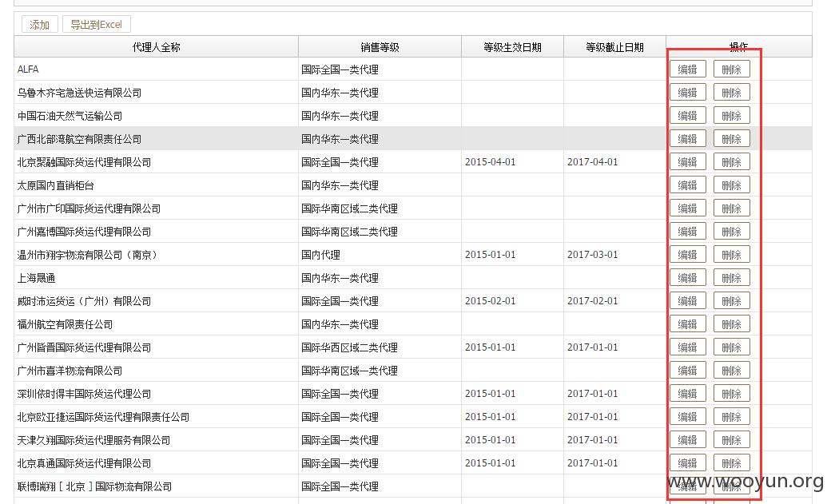Image resolution: width=831 pixels, height=504 pixels.
Task: Click 2015-02-01 effective date cell
Action: coord(512,301)
